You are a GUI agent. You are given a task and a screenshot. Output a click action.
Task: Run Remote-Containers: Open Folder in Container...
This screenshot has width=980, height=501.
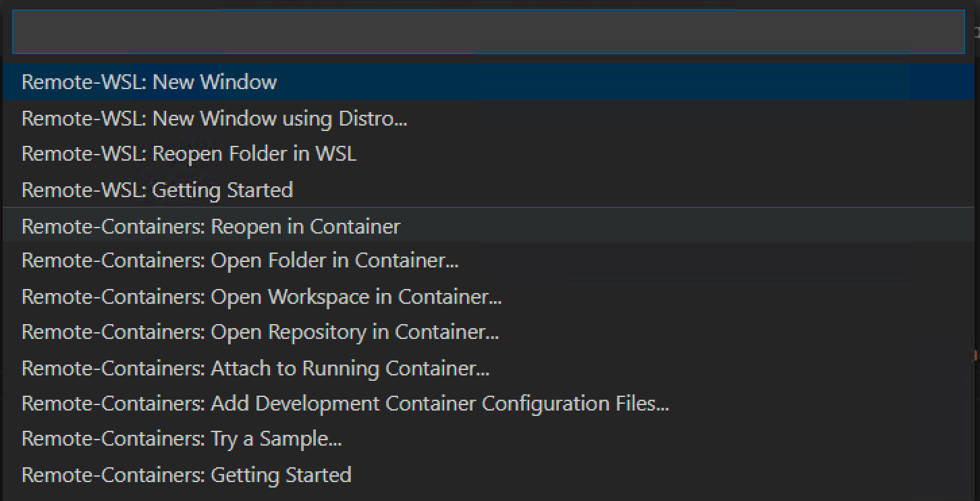(x=489, y=261)
